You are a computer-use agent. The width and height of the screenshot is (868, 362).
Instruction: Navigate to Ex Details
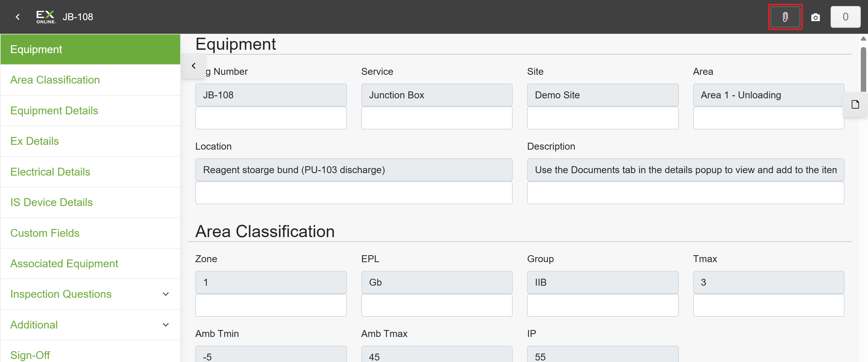90,141
